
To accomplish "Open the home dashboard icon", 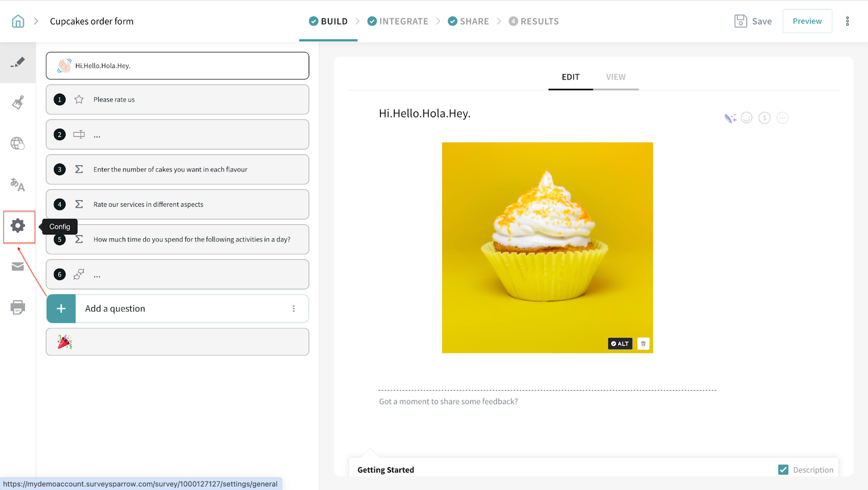I will tap(18, 21).
